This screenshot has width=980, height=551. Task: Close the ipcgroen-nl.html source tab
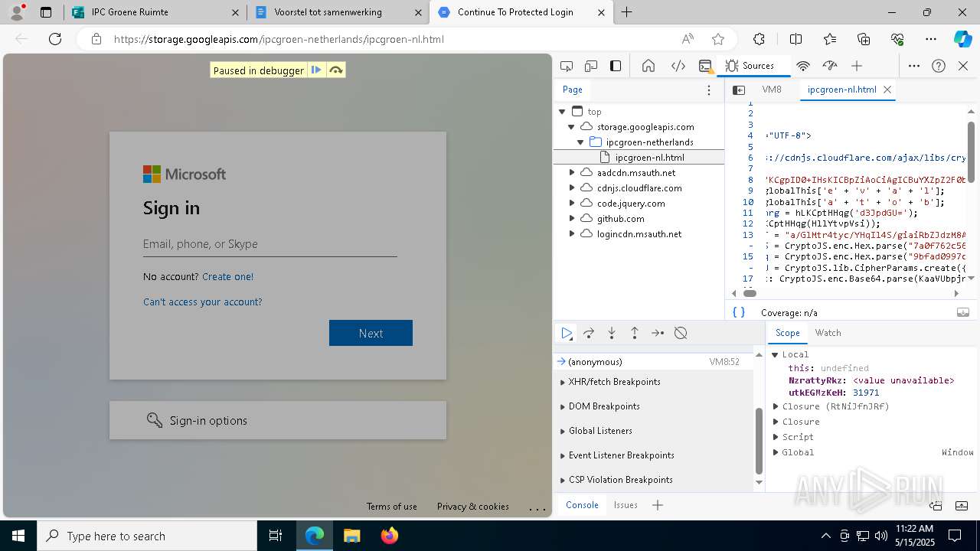(887, 90)
